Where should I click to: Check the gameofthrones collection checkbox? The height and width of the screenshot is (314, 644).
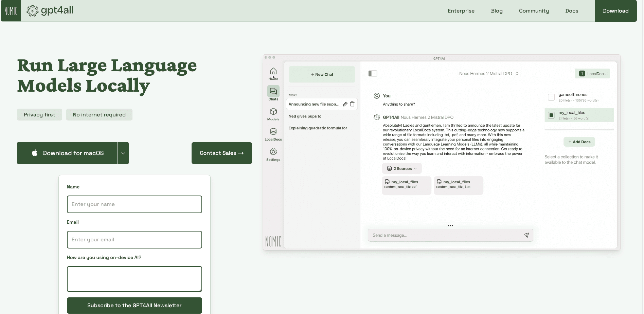551,97
